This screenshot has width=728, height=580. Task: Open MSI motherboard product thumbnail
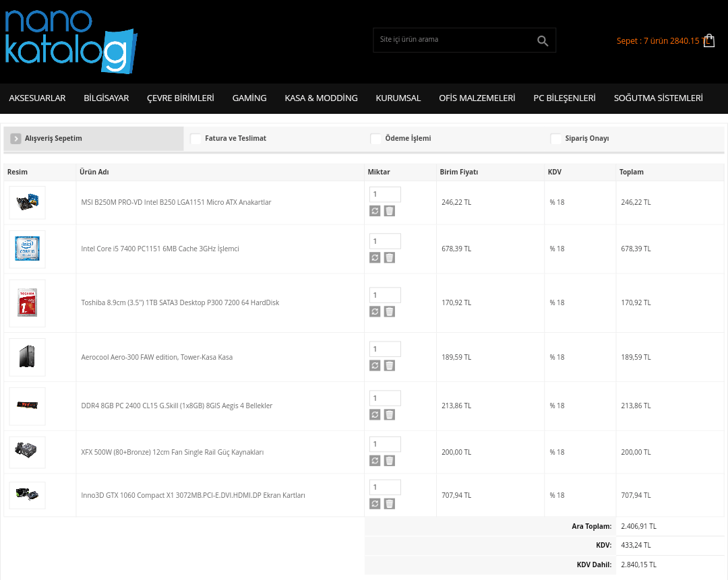(x=28, y=202)
